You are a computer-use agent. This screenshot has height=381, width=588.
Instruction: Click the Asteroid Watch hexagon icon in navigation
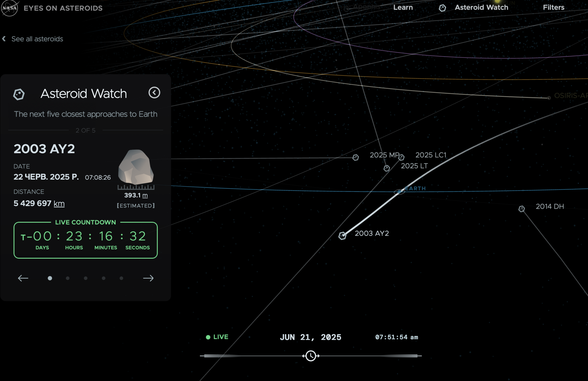pyautogui.click(x=442, y=8)
